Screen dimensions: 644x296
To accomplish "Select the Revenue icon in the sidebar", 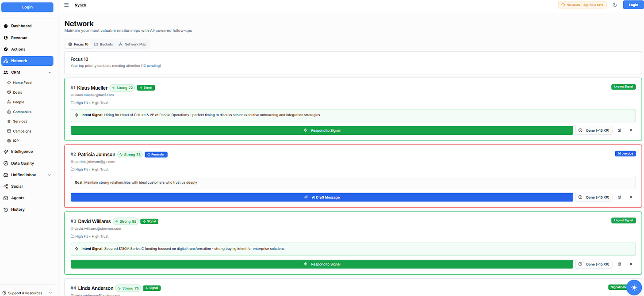I will point(6,38).
